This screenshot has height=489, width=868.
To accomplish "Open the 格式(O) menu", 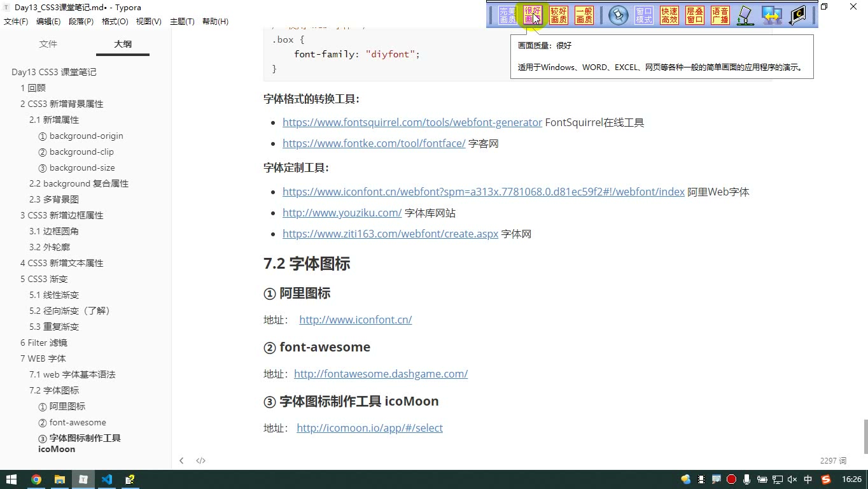I will coord(115,21).
